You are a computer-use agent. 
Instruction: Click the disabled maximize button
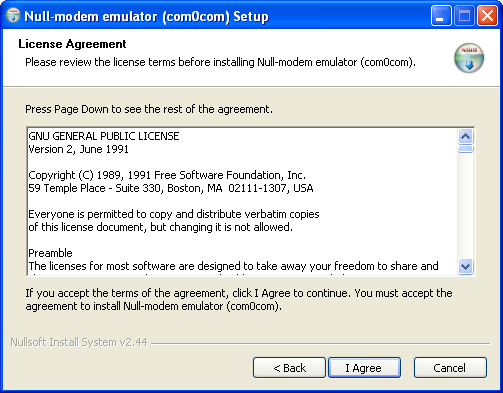coord(464,15)
